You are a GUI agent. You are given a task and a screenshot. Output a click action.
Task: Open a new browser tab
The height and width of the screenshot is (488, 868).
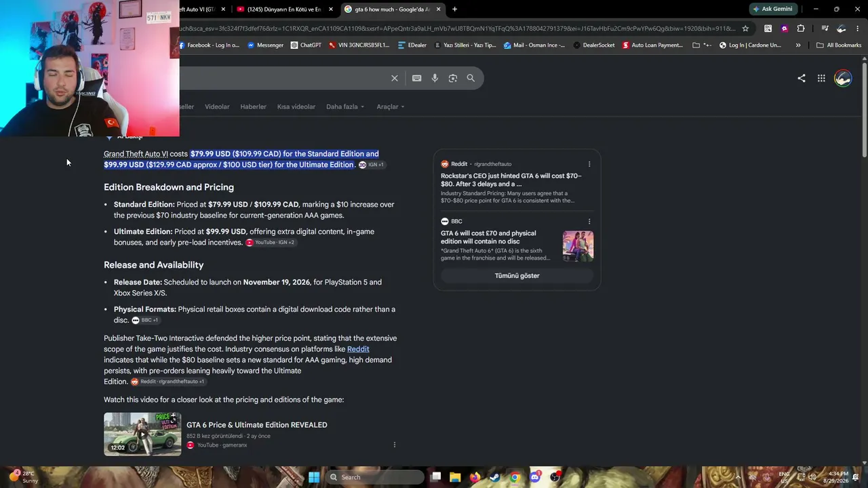[454, 9]
